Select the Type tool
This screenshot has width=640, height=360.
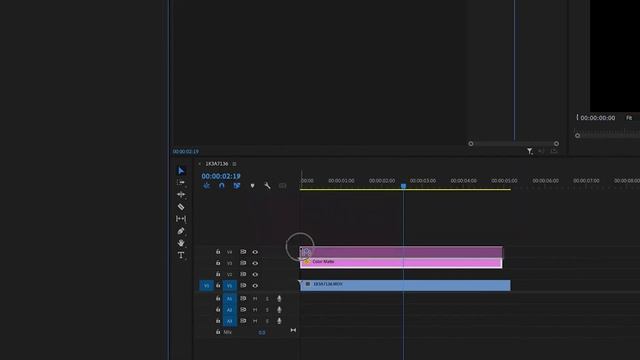[181, 255]
